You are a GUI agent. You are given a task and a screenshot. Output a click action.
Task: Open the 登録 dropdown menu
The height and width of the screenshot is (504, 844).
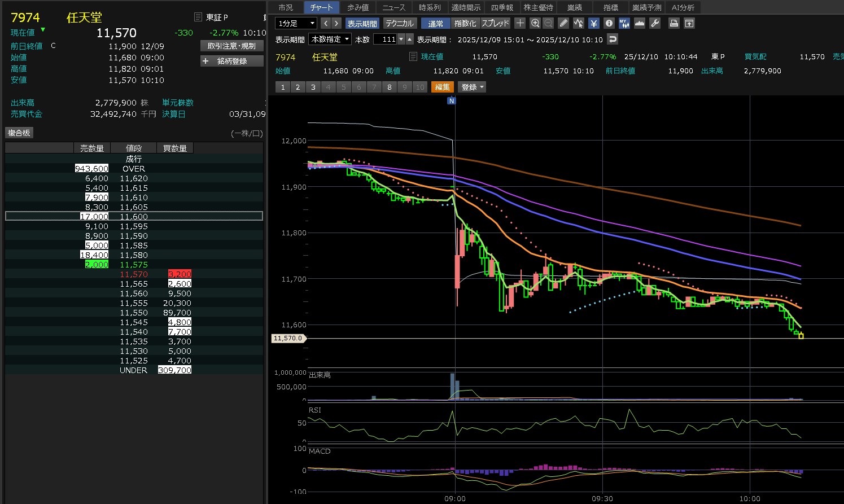pyautogui.click(x=472, y=87)
